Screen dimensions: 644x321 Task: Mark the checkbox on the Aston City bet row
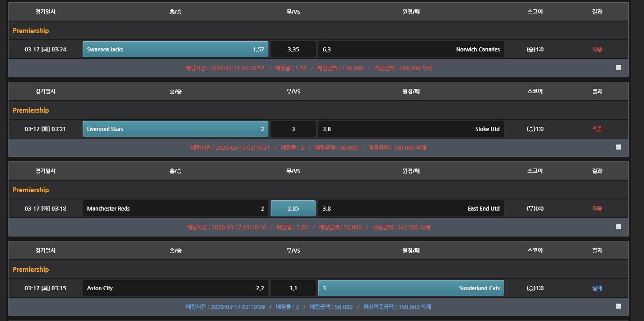[618, 306]
